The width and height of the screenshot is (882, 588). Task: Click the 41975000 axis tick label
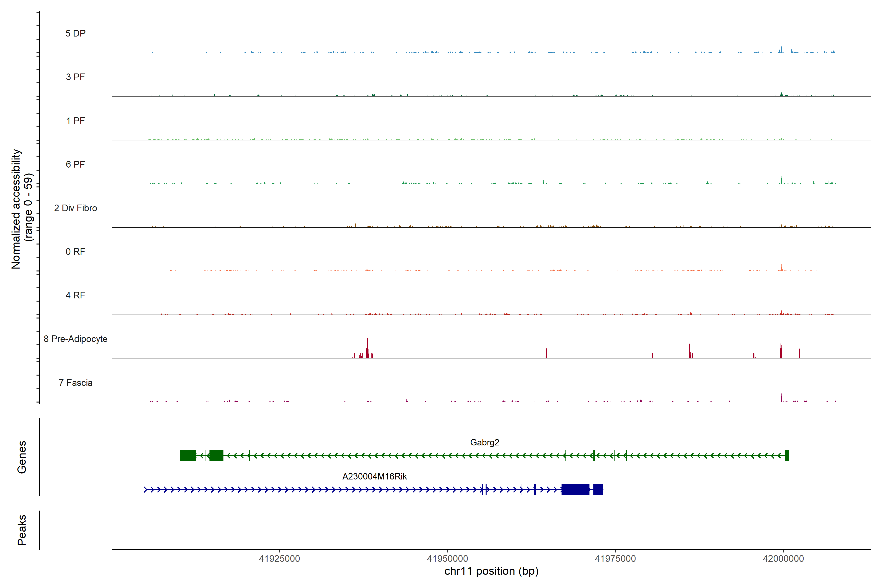point(615,559)
